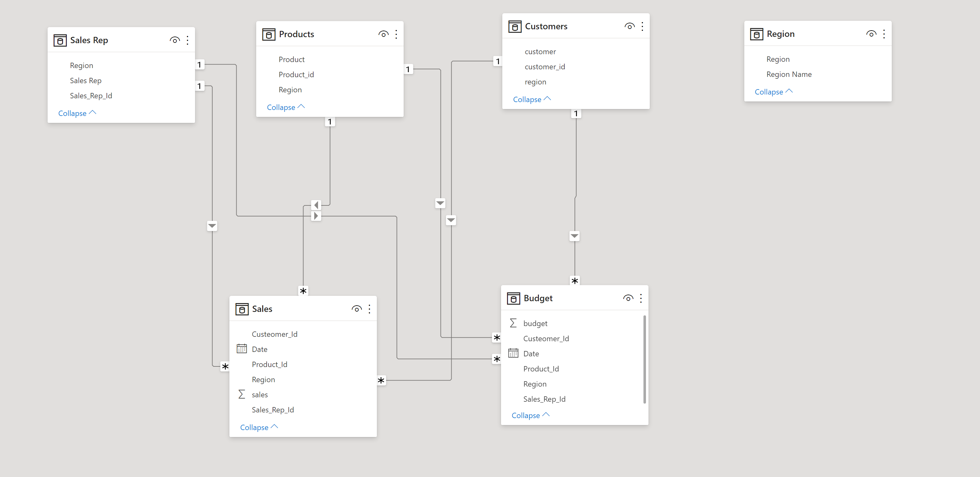Select Customers-to-Budget relationship direction arrow
The width and height of the screenshot is (980, 477).
[574, 236]
